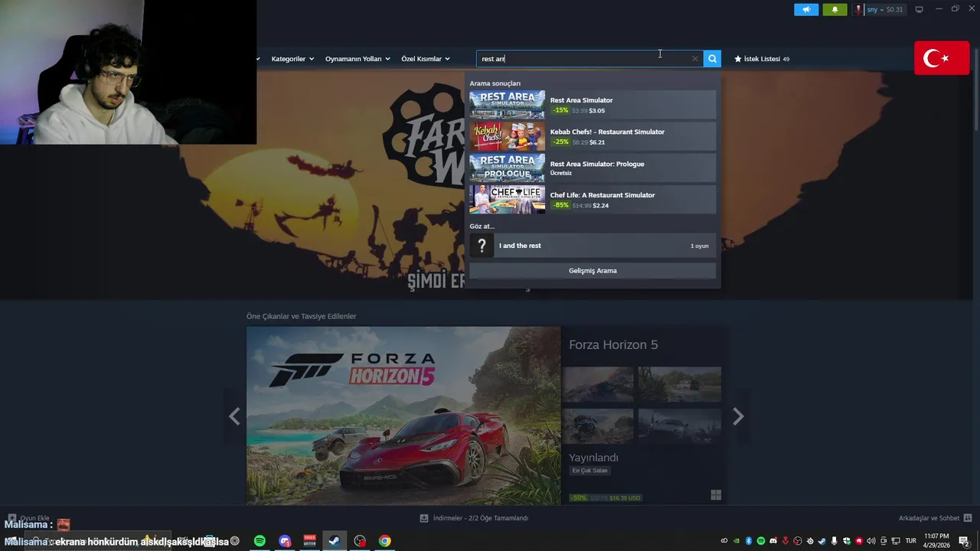Click the profile avatar picture
Screen dimensions: 980x551
pyautogui.click(x=859, y=9)
